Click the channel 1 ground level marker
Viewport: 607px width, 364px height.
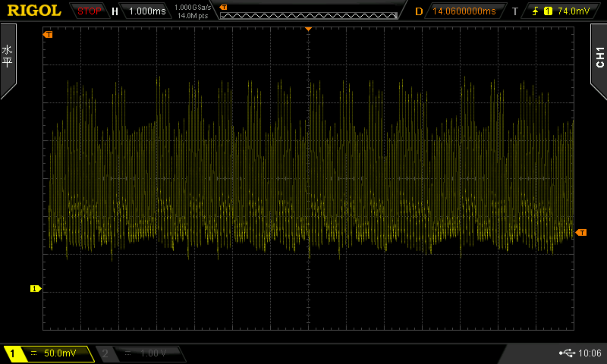36,288
